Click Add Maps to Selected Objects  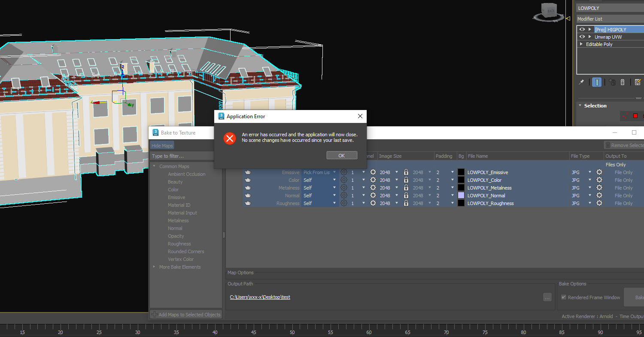185,315
